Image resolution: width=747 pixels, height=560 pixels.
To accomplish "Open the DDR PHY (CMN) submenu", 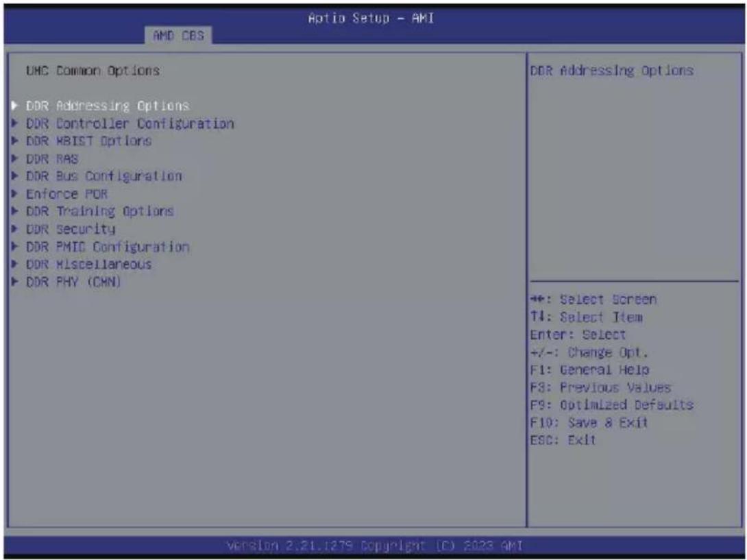I will [73, 282].
